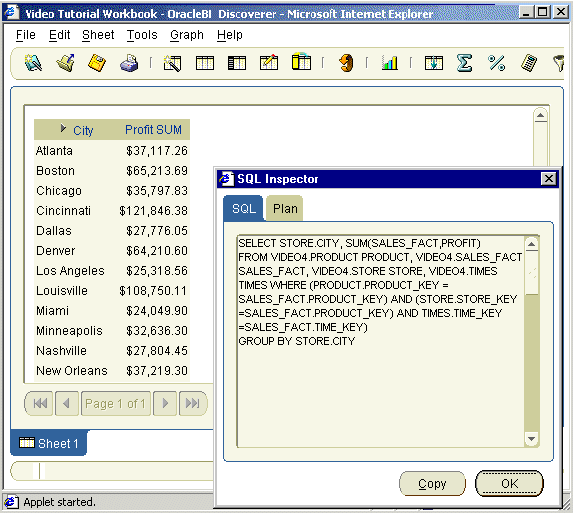This screenshot has height=513, width=573.
Task: Select the Boston city cell
Action: tap(55, 171)
